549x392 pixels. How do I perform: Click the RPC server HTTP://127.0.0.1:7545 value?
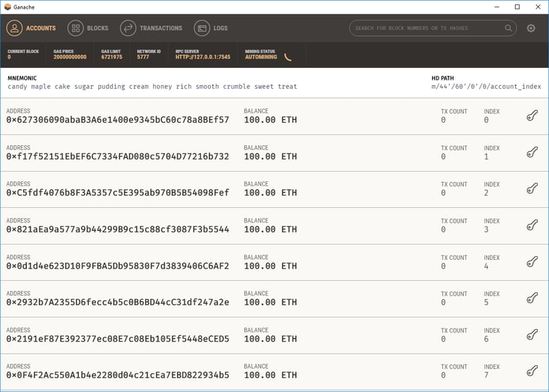click(x=203, y=57)
